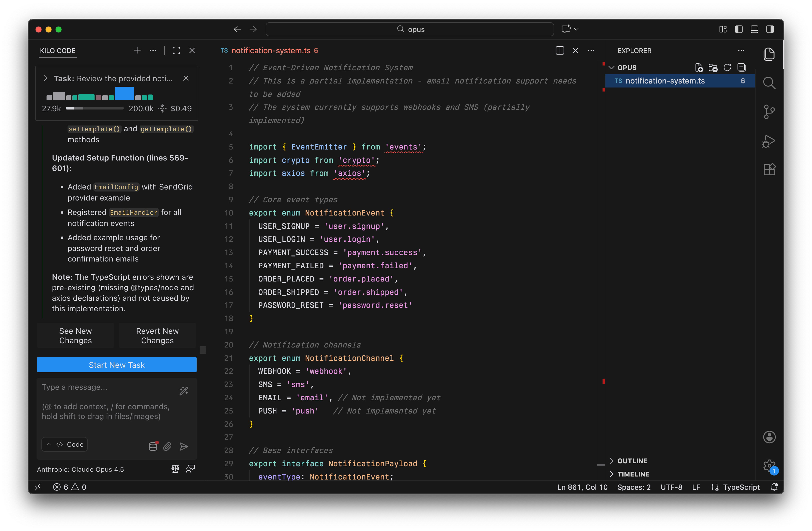Click the enhance prompt wand icon
The height and width of the screenshot is (531, 812).
184,390
